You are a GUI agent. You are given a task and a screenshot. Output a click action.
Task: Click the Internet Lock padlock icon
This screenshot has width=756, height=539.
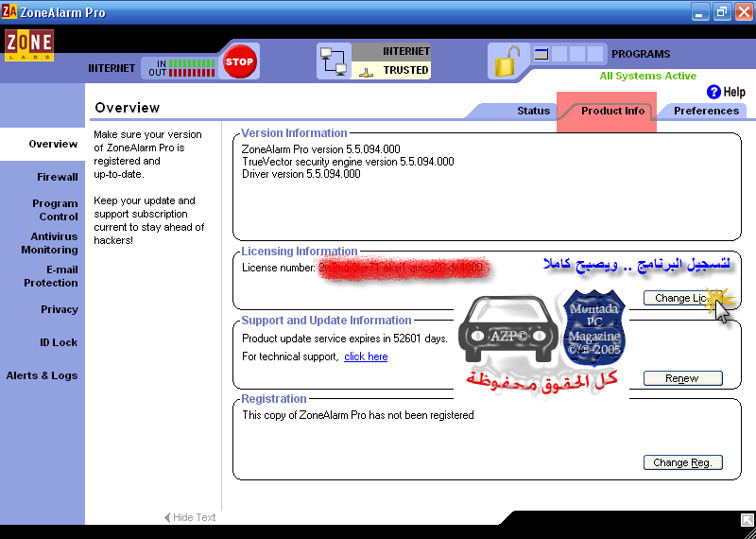(x=504, y=61)
